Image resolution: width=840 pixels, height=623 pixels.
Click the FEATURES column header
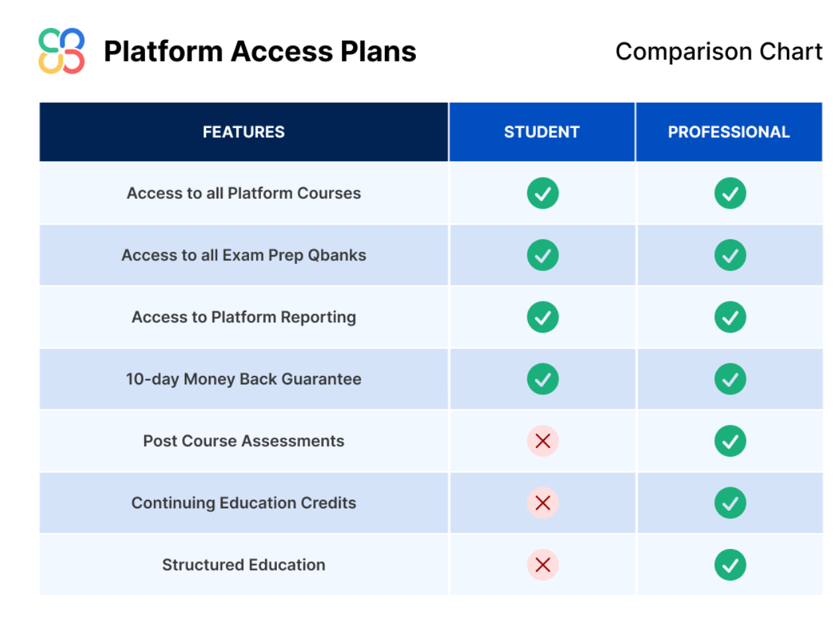pos(244,132)
